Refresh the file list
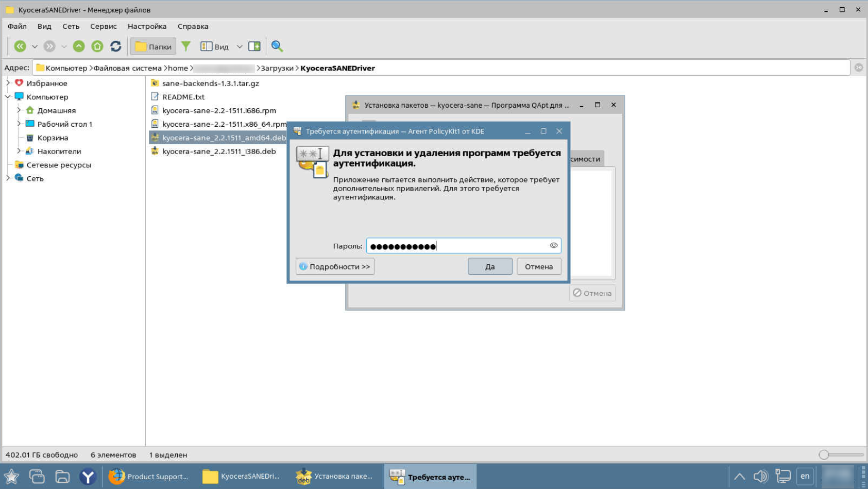This screenshot has height=489, width=868. pyautogui.click(x=116, y=46)
